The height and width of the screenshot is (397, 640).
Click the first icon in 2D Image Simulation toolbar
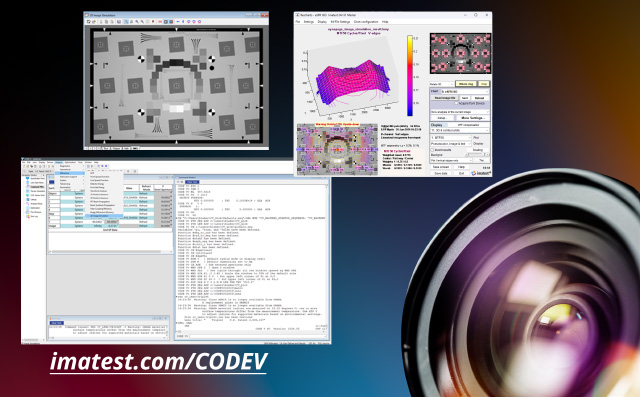[89, 22]
